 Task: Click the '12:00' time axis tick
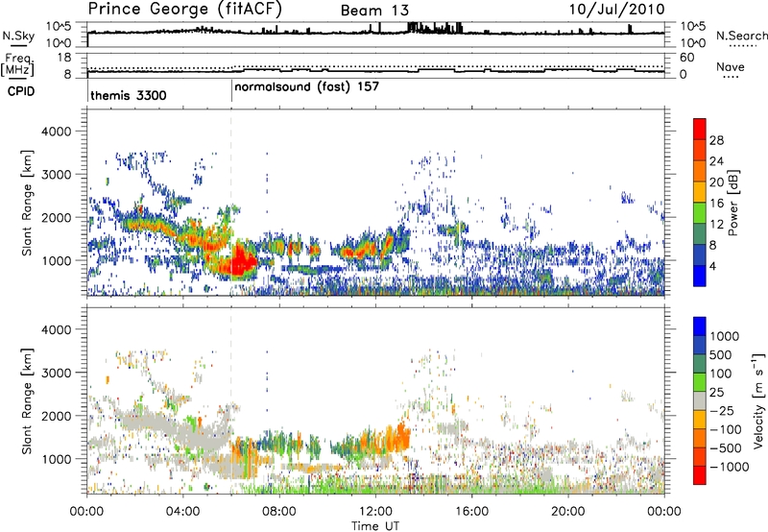(375, 512)
